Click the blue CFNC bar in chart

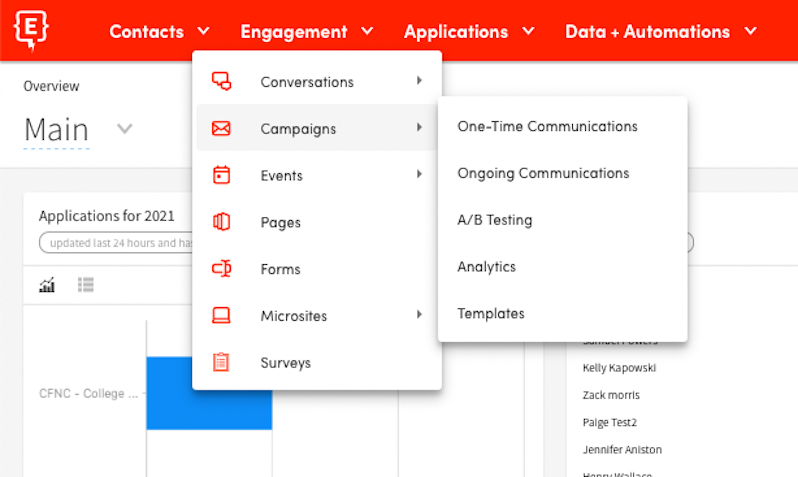click(x=209, y=393)
